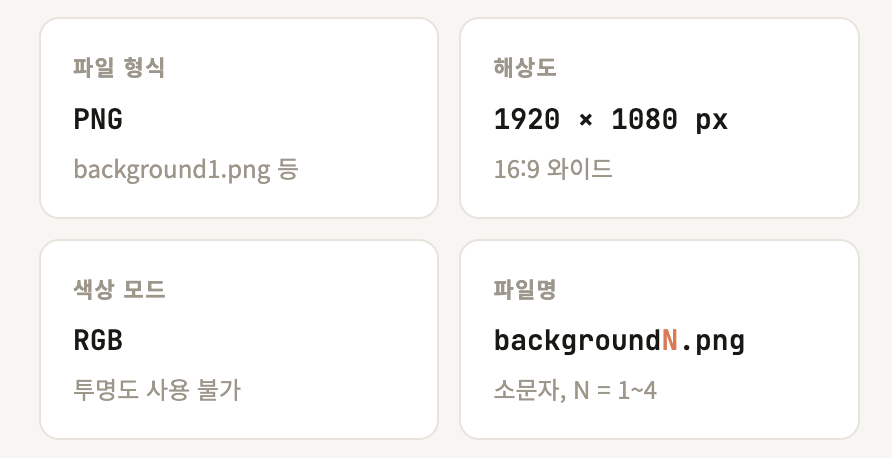Click the 등 character after background1.png
The image size is (892, 458).
(288, 169)
